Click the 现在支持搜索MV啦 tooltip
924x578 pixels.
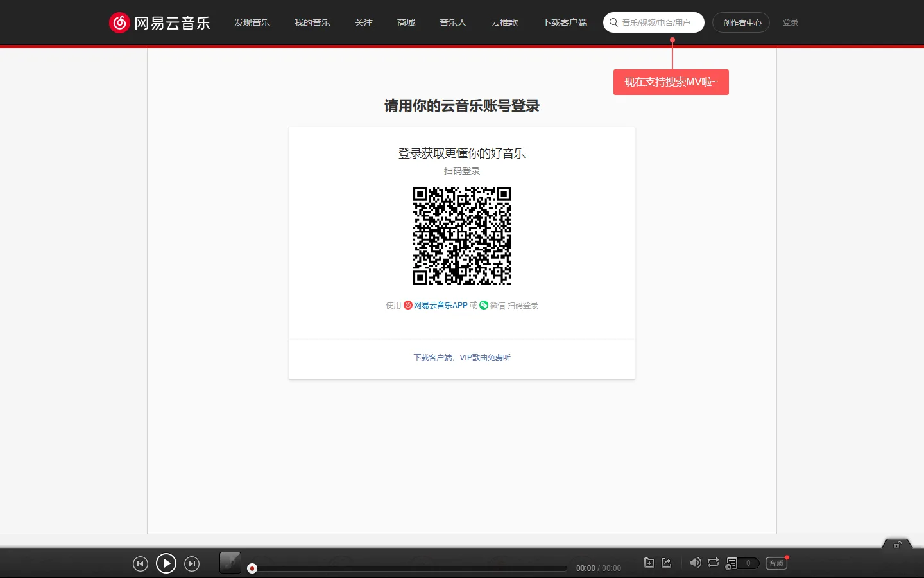(671, 82)
